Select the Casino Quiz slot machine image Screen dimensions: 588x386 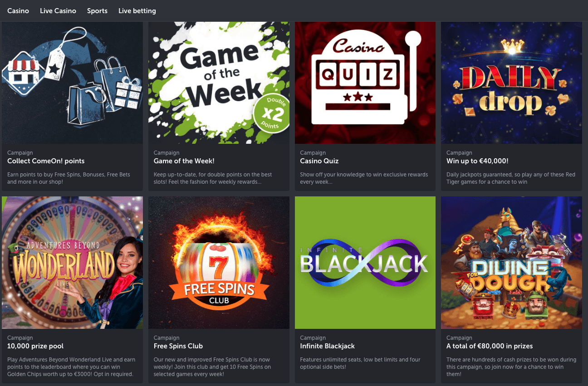coord(365,83)
